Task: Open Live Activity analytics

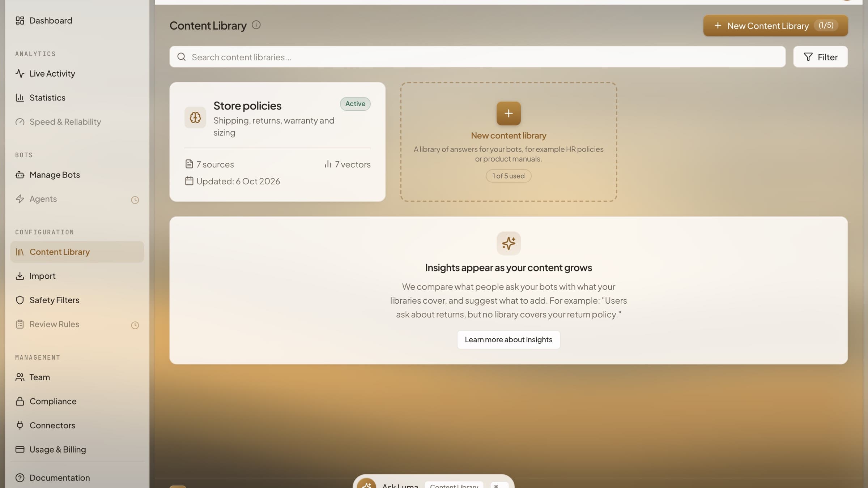Action: click(x=77, y=73)
